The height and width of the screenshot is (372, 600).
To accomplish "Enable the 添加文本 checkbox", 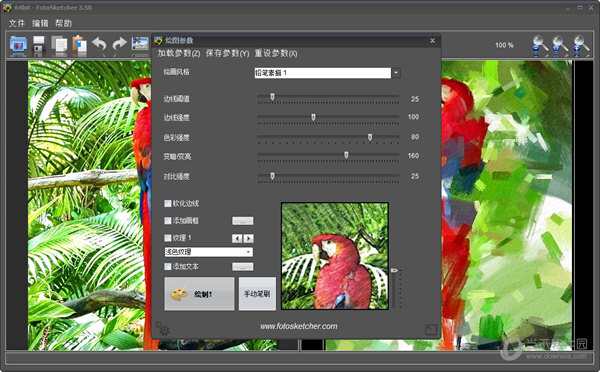I will tap(168, 266).
